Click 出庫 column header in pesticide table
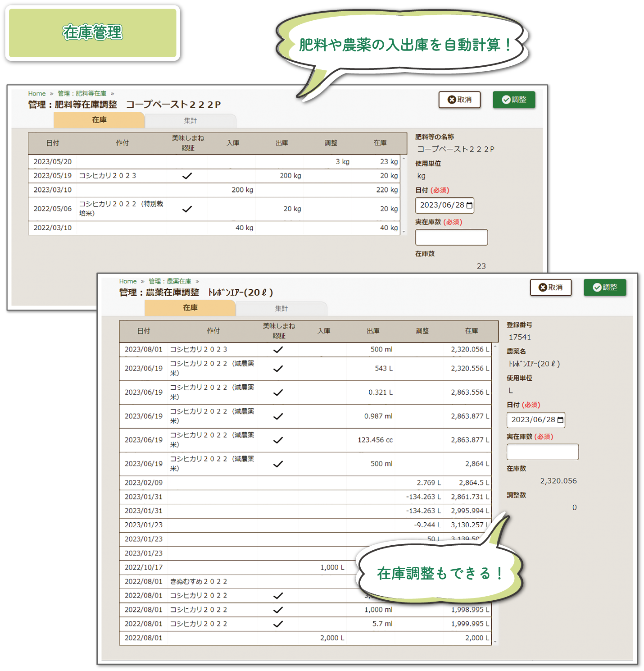 click(x=373, y=331)
